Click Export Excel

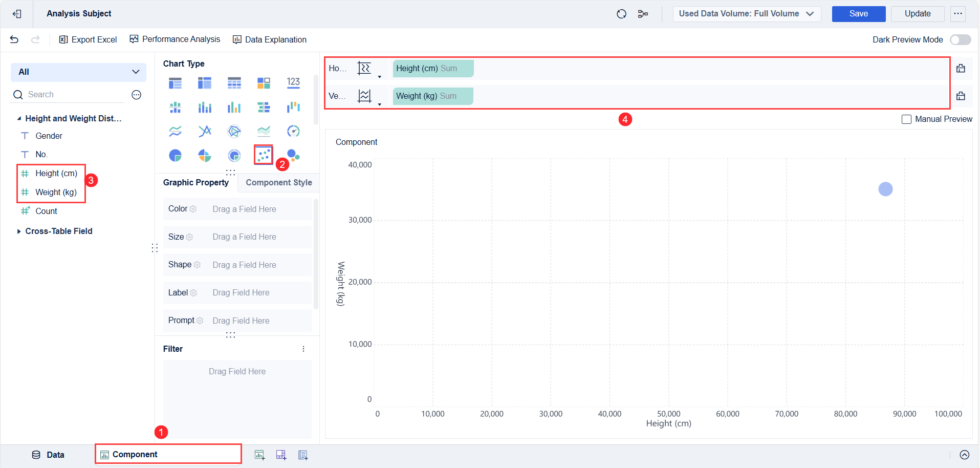click(x=88, y=39)
